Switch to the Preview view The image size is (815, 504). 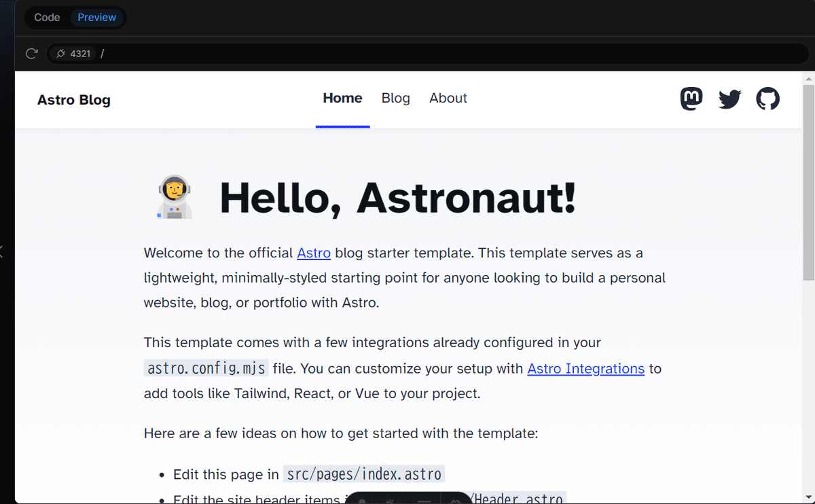click(x=96, y=18)
